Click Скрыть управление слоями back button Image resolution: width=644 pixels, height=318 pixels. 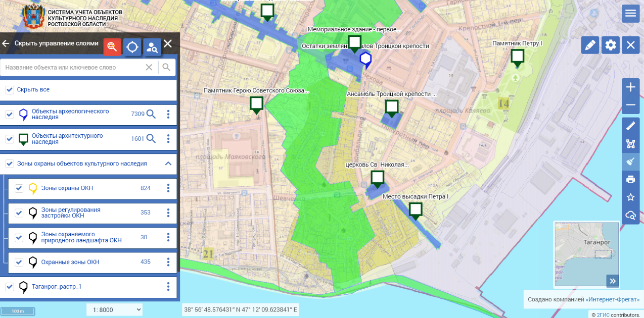point(6,44)
